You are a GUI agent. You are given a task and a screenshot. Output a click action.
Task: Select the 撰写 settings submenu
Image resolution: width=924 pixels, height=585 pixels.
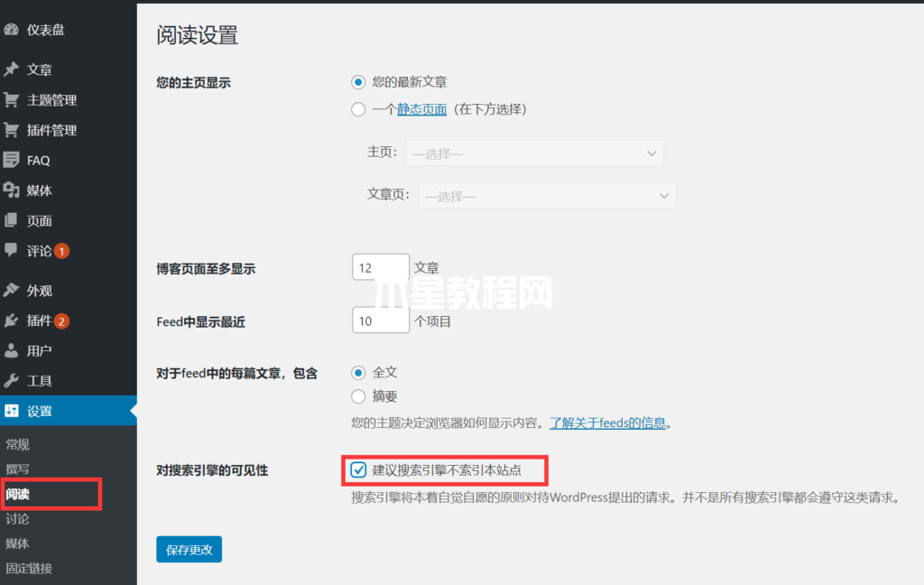click(18, 469)
